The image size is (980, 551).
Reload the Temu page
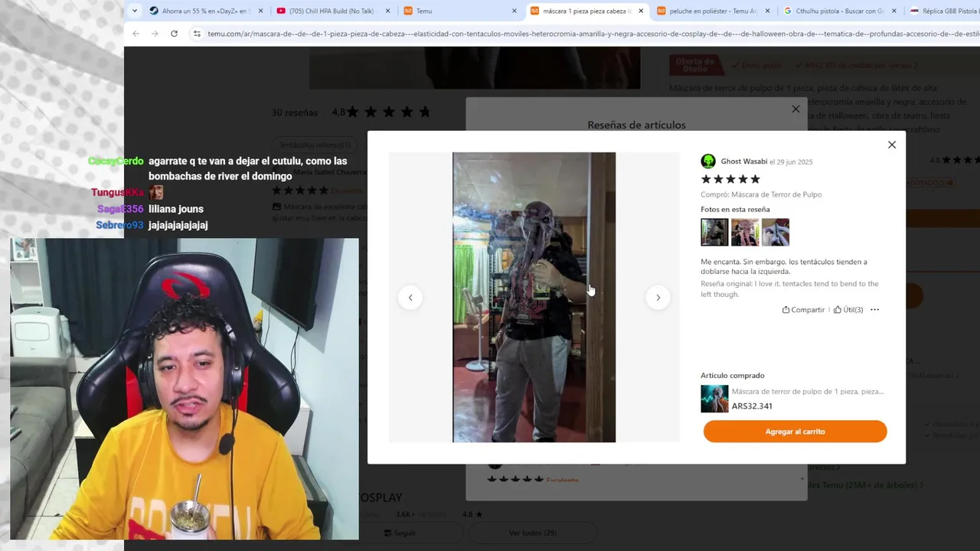174,34
